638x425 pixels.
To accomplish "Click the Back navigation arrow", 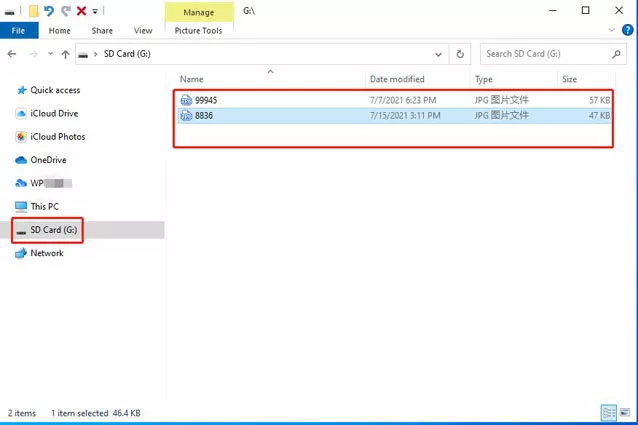I will (13, 54).
